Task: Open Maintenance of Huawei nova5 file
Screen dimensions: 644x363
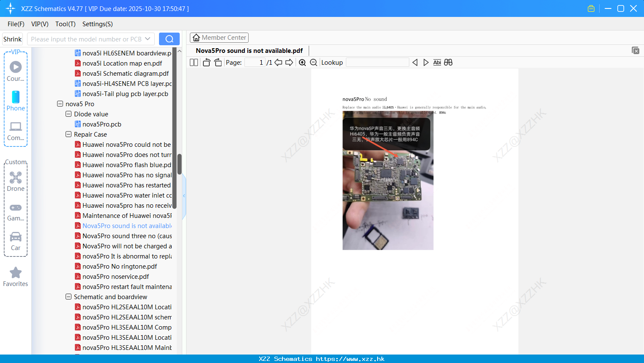Action: tap(123, 215)
